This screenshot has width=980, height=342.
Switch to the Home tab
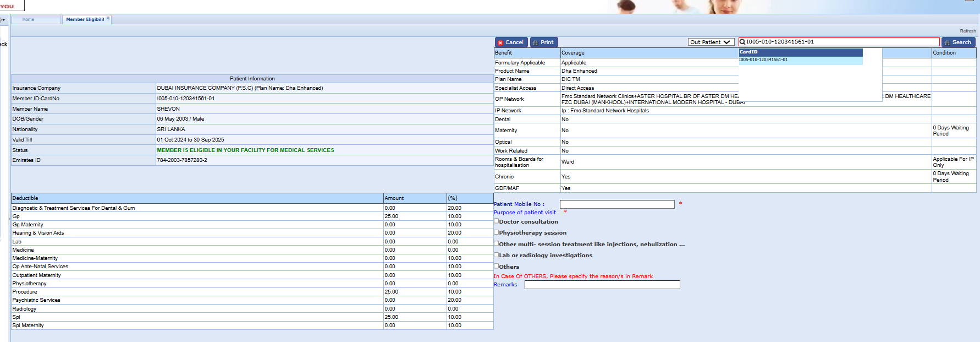(29, 19)
